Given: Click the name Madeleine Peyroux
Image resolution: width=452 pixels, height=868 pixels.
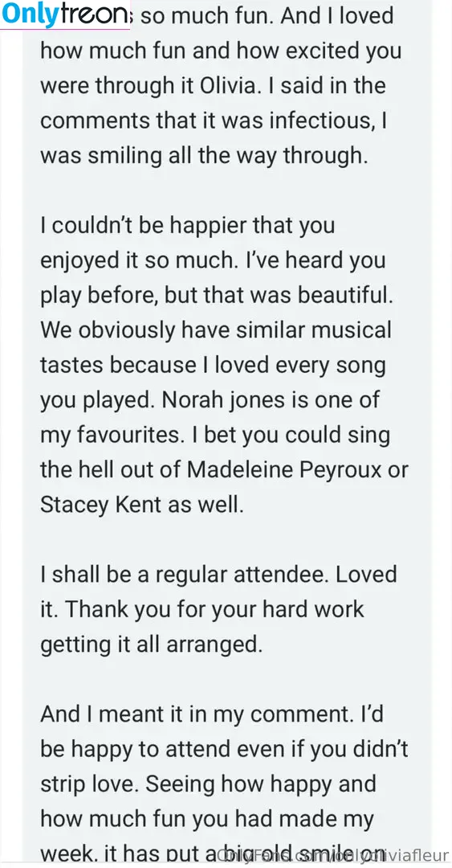Looking at the screenshot, I should click(284, 470).
